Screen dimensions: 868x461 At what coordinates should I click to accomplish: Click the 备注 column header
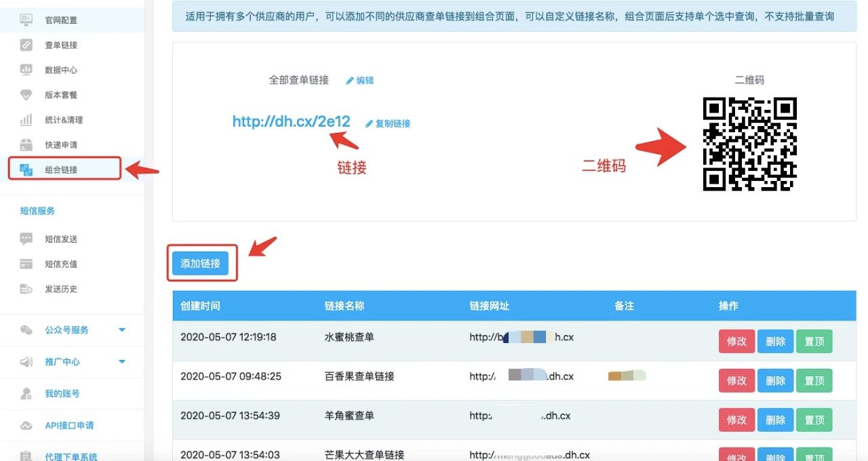point(624,306)
